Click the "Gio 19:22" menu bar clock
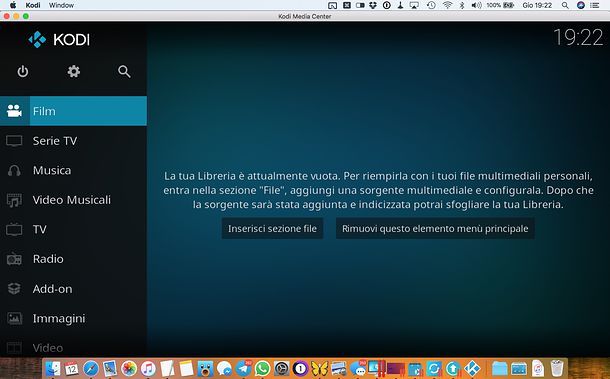 coord(537,5)
